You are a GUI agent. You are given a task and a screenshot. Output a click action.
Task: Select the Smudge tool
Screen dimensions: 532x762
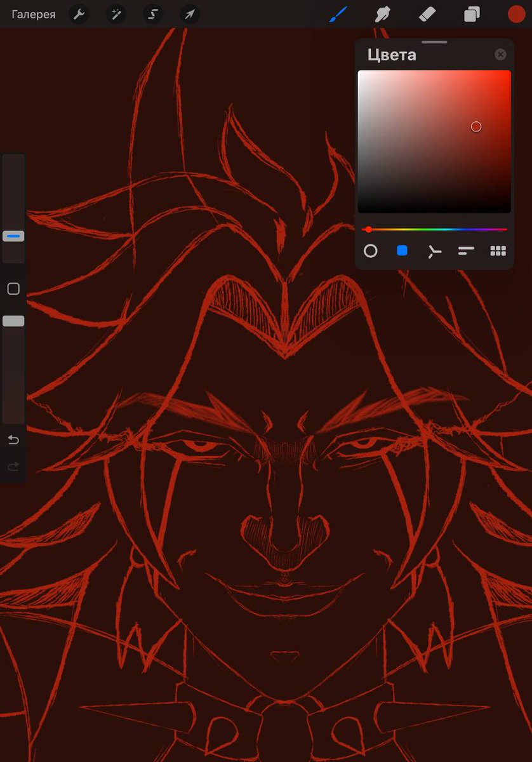pos(383,14)
